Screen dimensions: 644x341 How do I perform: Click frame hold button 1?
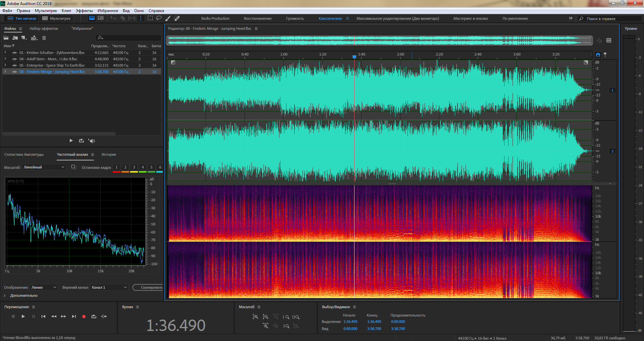116,167
